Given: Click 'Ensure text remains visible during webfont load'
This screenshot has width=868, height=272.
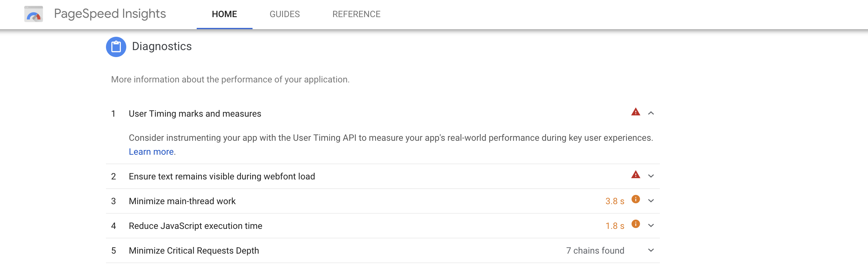Looking at the screenshot, I should tap(222, 176).
